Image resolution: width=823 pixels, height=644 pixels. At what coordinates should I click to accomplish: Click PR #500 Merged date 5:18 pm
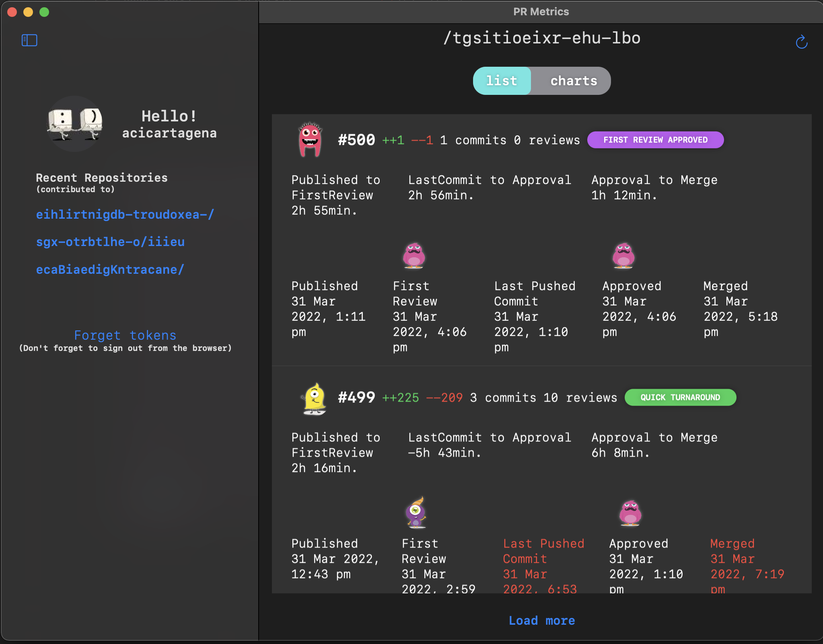(741, 317)
